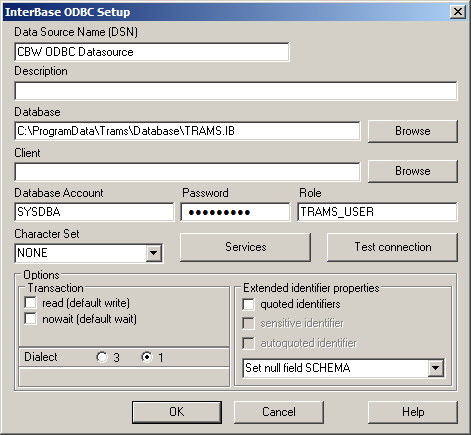Viewport: 471px width, 435px height.
Task: Click the 'Set null field SCHEMA' text
Action: coord(298,368)
